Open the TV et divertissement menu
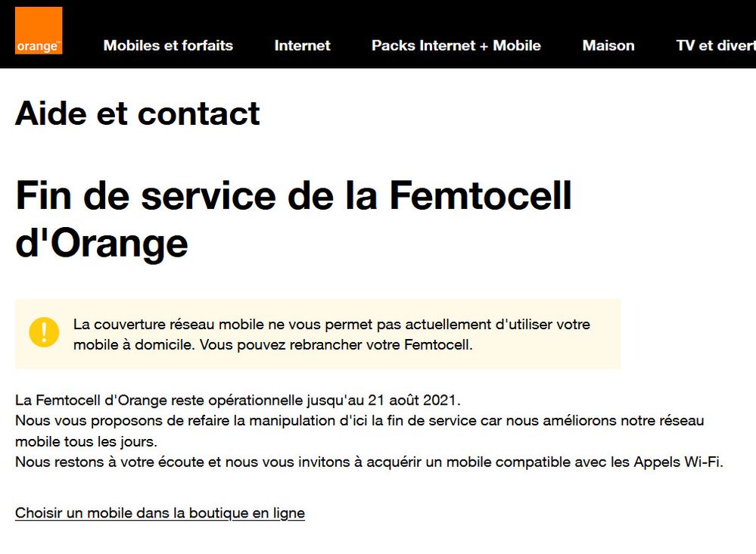The image size is (756, 554). [x=714, y=45]
